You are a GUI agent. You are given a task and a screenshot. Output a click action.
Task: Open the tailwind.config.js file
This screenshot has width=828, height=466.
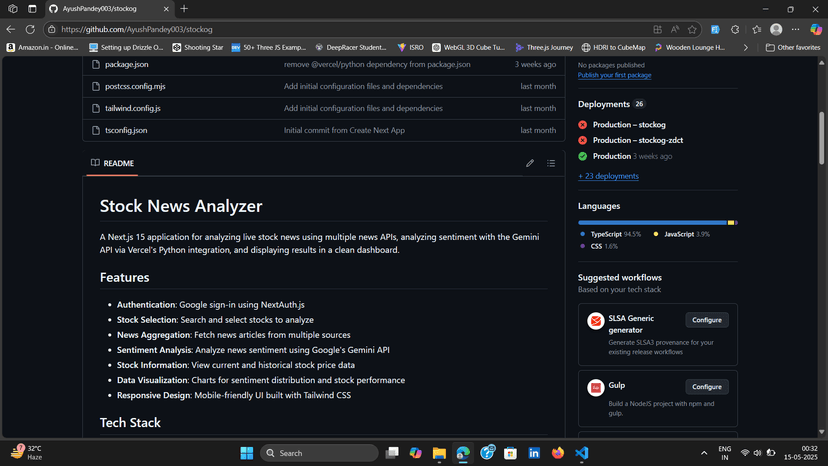click(x=133, y=108)
